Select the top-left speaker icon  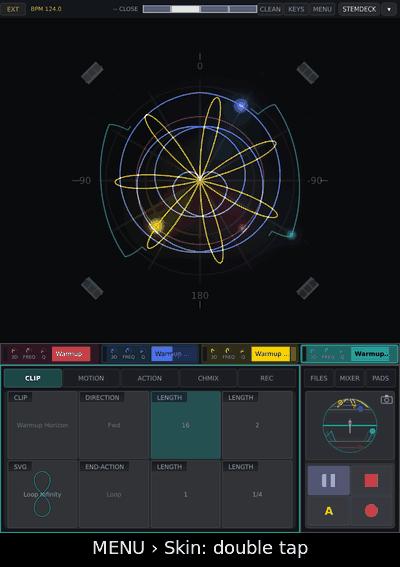92,73
